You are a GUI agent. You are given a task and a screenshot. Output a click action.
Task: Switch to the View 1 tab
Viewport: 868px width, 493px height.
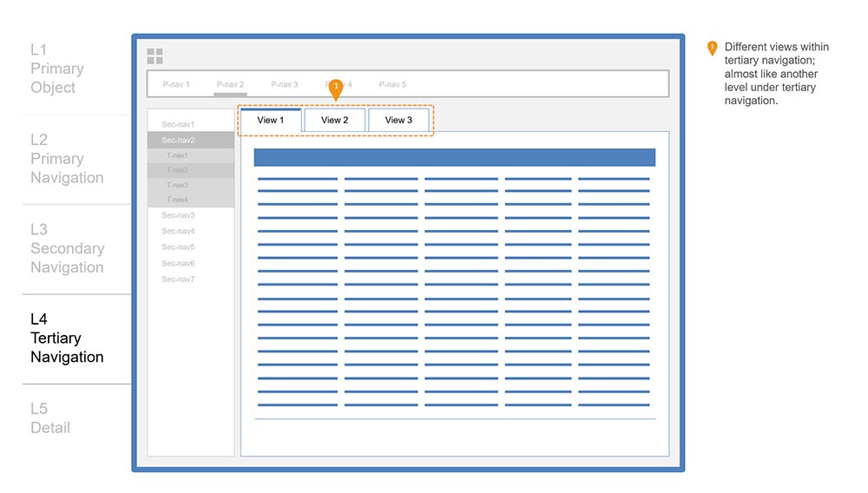pyautogui.click(x=271, y=121)
